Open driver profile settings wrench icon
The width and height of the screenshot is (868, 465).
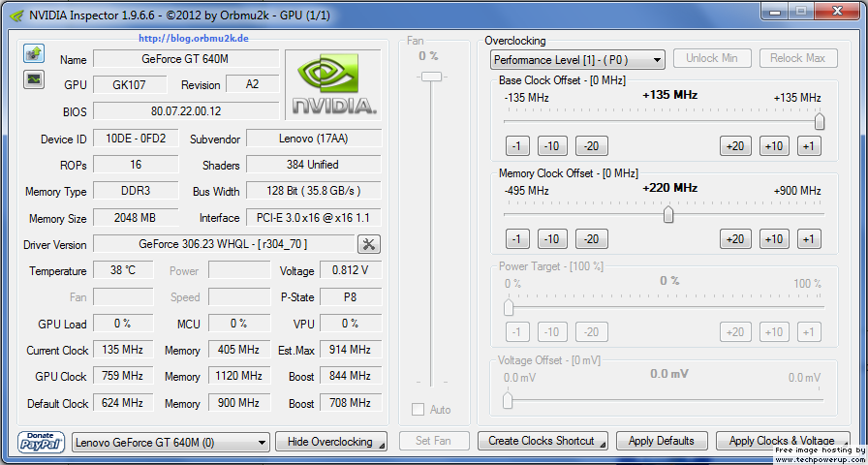pyautogui.click(x=369, y=244)
